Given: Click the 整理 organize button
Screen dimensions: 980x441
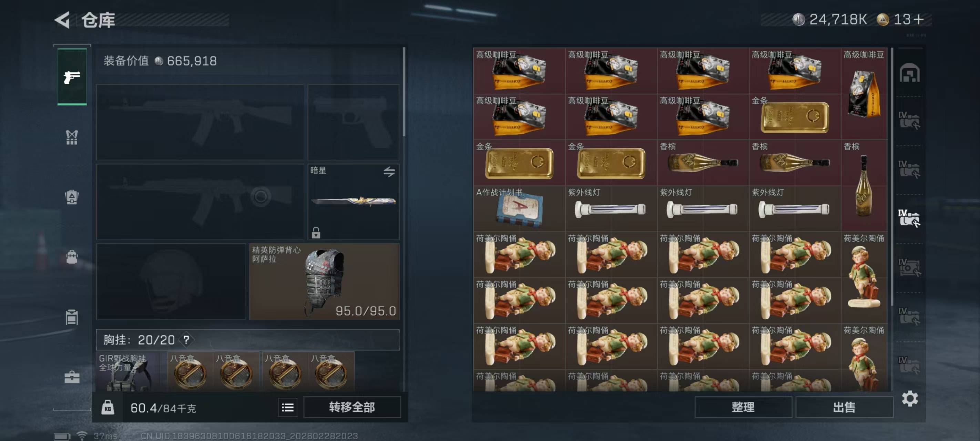Looking at the screenshot, I should click(x=743, y=408).
